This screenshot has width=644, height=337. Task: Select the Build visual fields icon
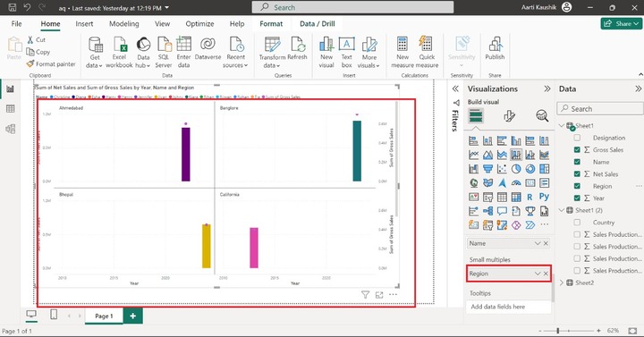coord(476,116)
